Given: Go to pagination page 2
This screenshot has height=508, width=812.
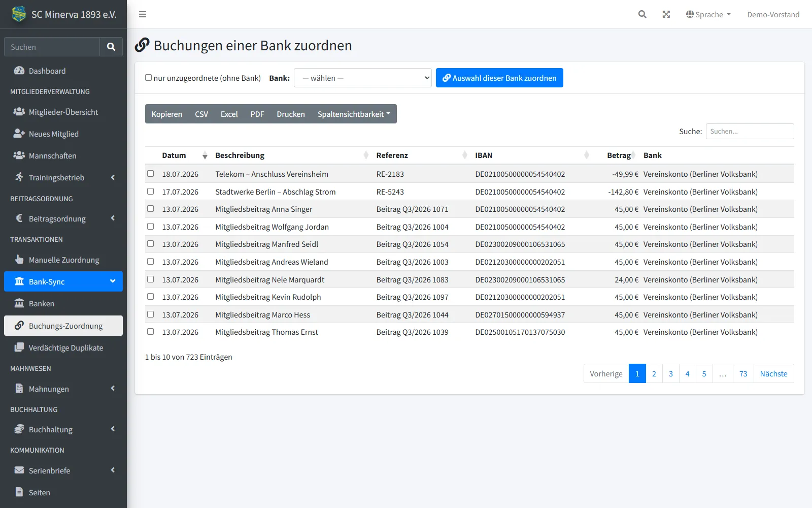Looking at the screenshot, I should point(654,373).
